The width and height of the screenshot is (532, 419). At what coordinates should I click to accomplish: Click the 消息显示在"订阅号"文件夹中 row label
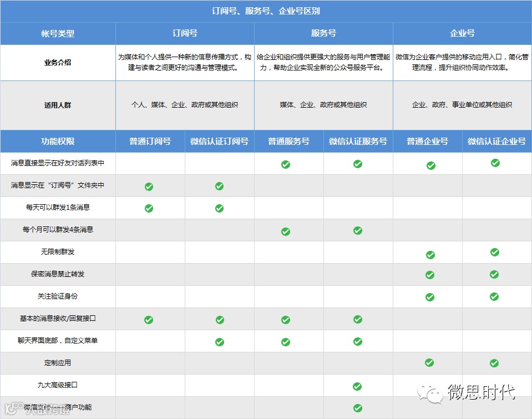coord(58,185)
